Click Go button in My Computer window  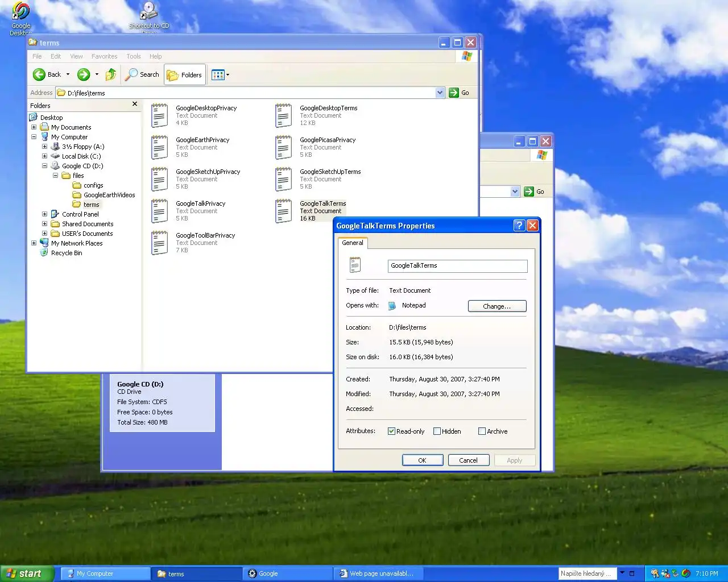click(535, 192)
